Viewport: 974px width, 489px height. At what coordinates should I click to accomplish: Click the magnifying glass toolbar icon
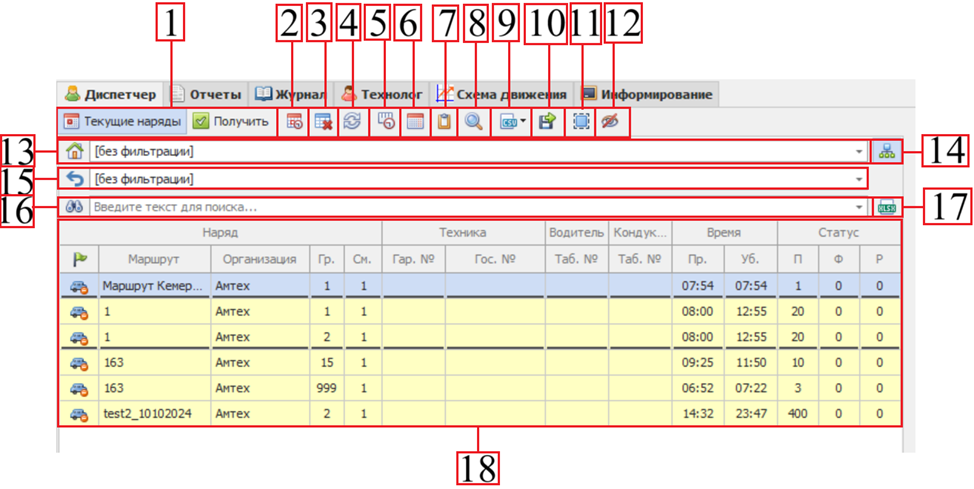pos(475,122)
